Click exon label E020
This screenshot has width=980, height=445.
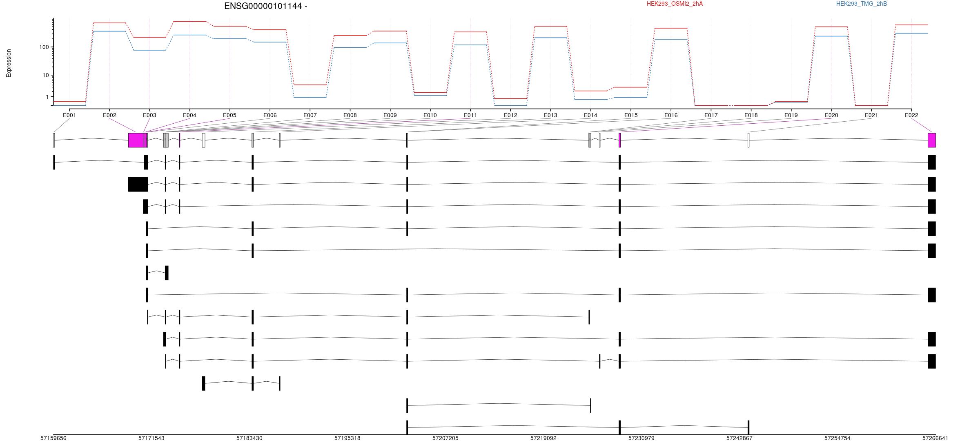(x=831, y=116)
